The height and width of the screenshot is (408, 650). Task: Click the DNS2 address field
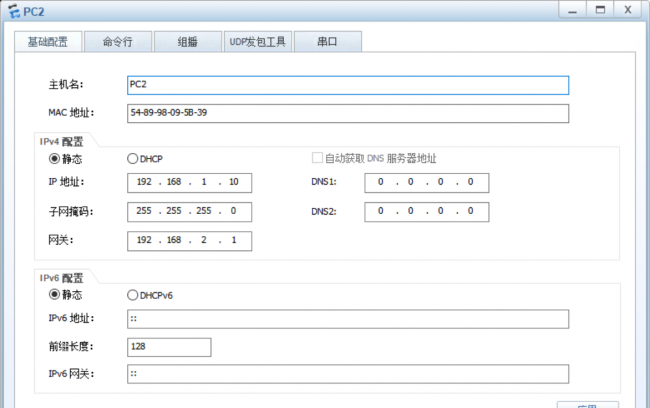427,211
